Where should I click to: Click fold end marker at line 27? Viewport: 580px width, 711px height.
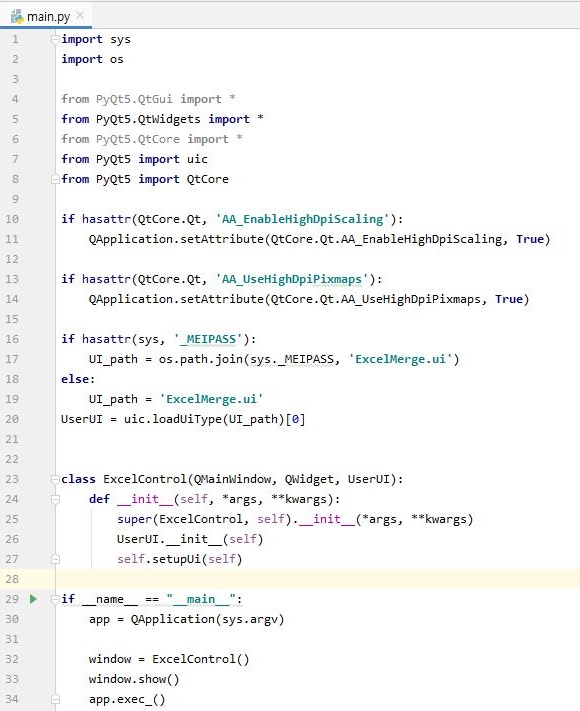(x=55, y=559)
